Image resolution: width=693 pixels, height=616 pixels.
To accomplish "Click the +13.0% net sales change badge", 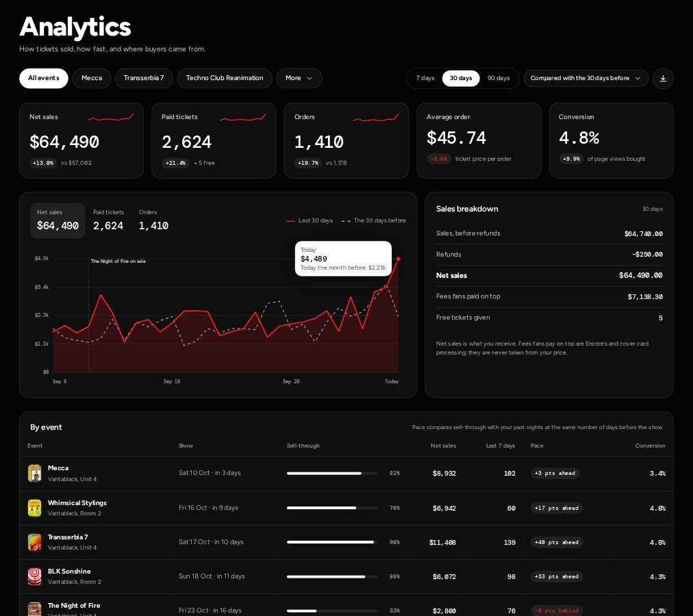I will [43, 163].
